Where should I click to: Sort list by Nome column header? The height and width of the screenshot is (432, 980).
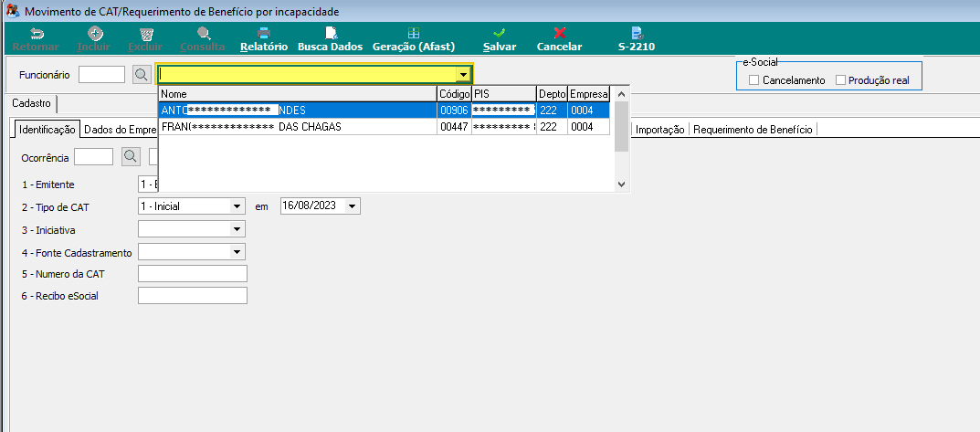pos(298,94)
